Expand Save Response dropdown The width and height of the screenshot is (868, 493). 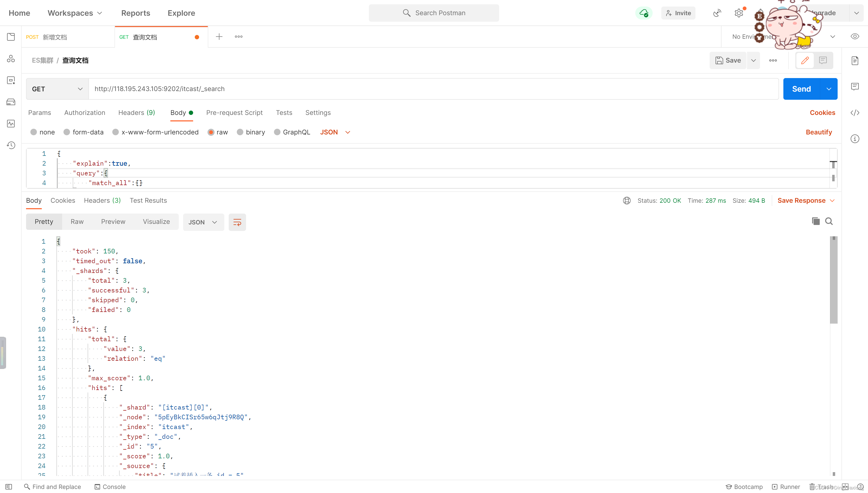[806, 201]
